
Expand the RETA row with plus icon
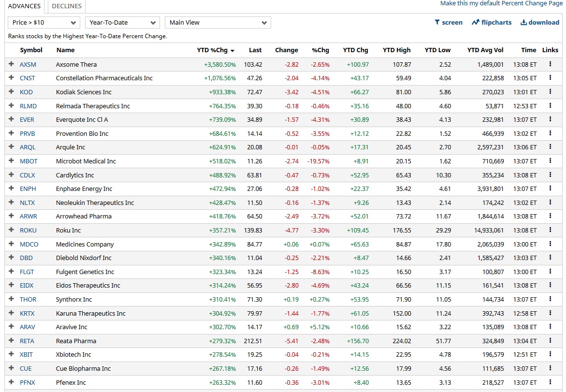tap(11, 340)
